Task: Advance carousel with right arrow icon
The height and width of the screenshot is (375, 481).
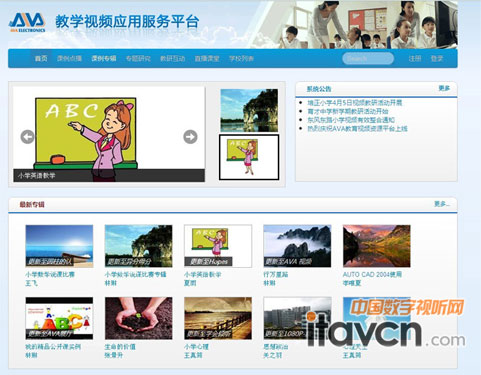Action: tap(190, 137)
